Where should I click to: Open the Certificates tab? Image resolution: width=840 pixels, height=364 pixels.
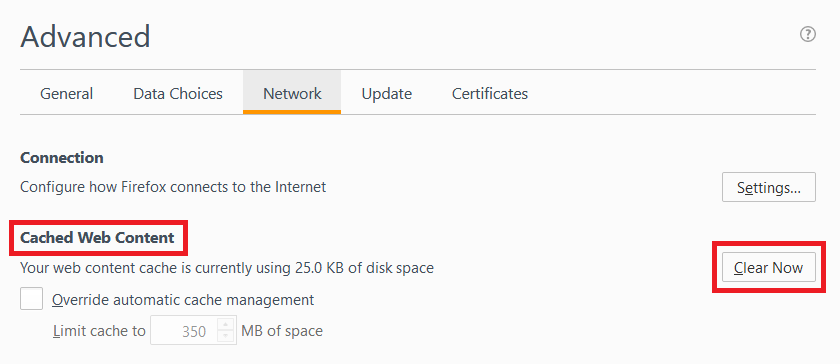pos(490,94)
